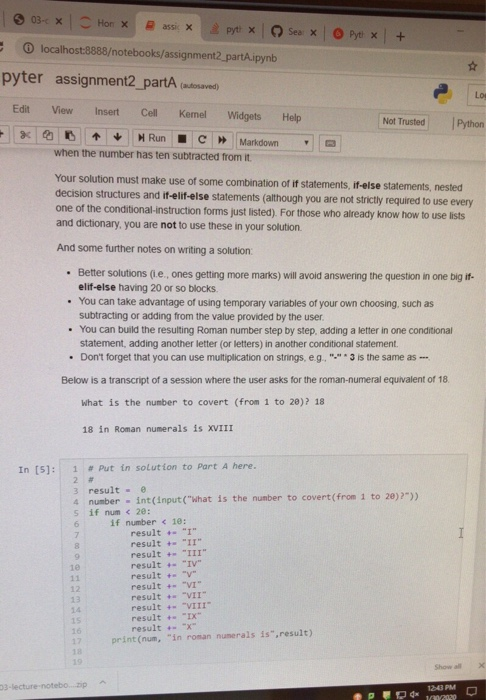486x700 pixels.
Task: Close the Sea GitHub tab
Action: (314, 33)
